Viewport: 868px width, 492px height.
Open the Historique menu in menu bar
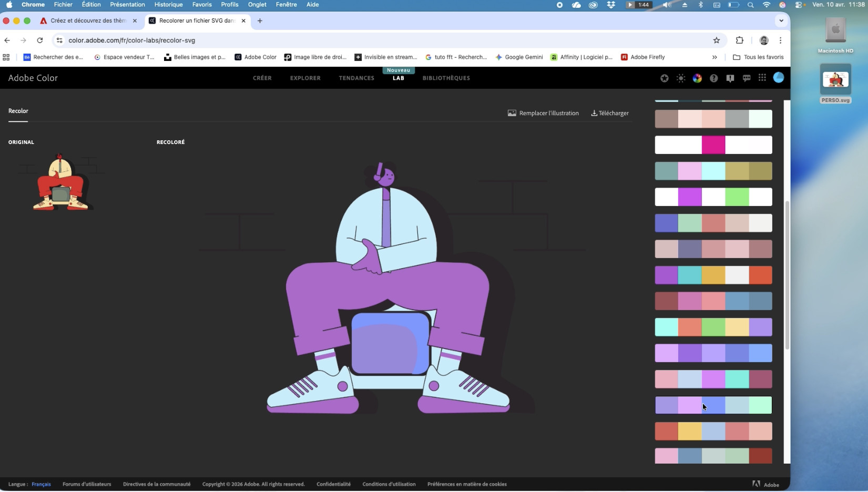click(x=168, y=5)
